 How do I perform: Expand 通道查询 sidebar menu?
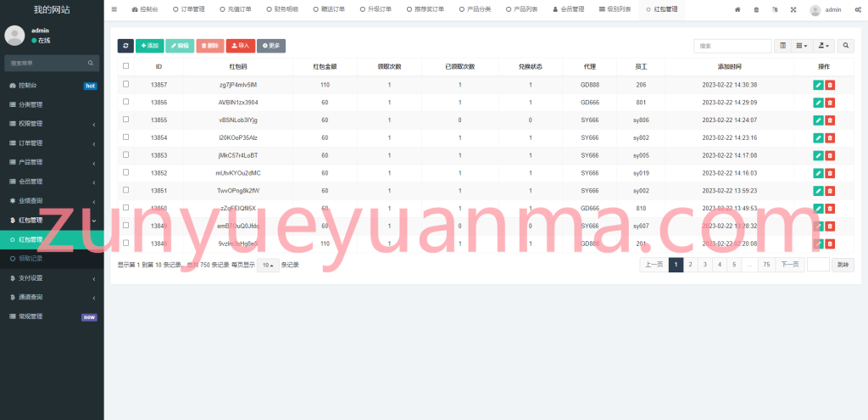[52, 297]
